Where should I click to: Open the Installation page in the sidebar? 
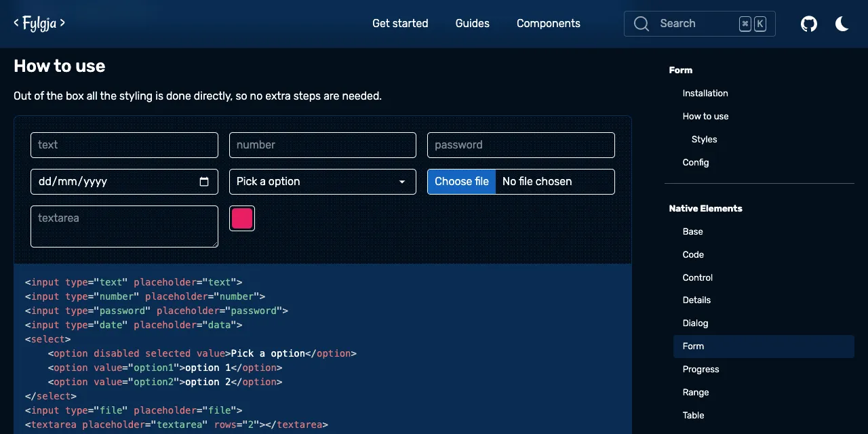coord(705,93)
